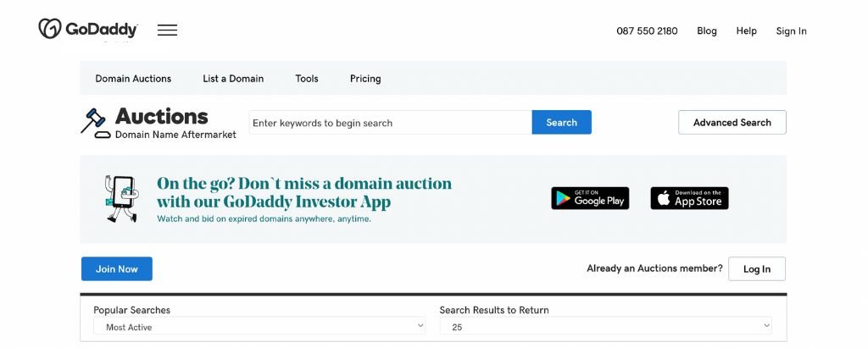Click the App Store badge
Viewport: 868px width, 348px height.
click(689, 198)
